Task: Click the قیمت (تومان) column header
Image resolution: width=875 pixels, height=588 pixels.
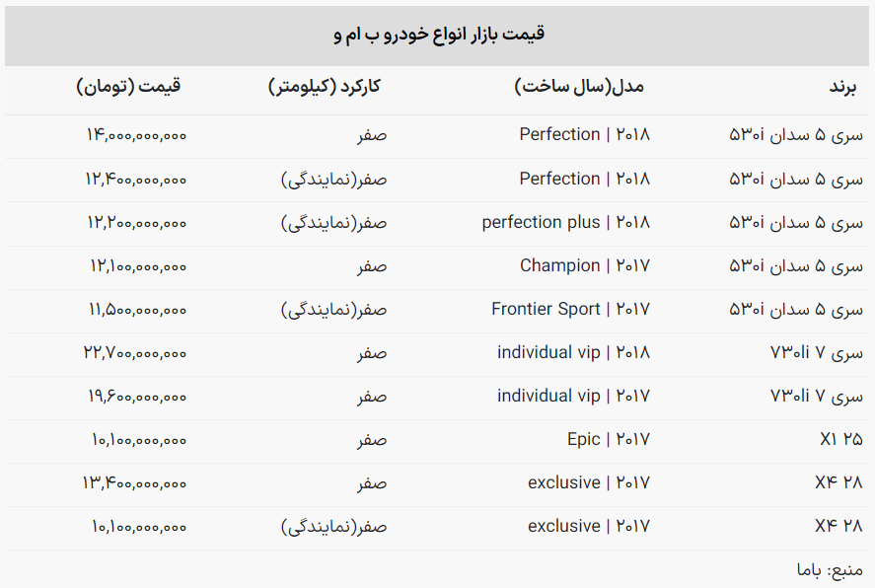Action: coord(128,87)
